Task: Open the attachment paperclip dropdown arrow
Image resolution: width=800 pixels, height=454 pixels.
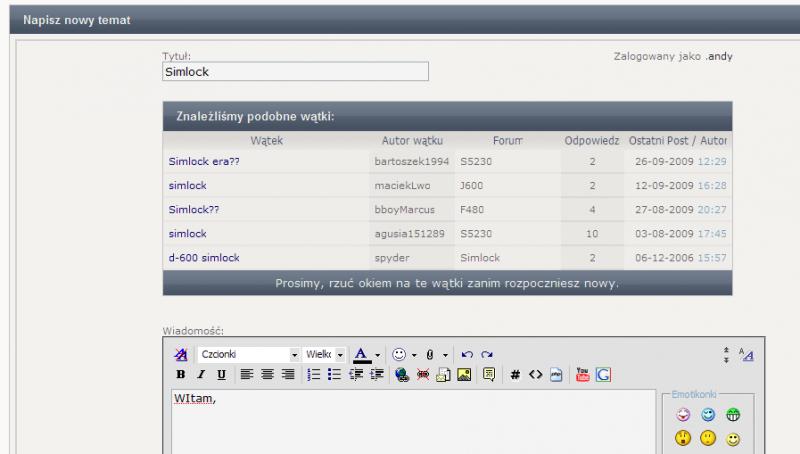Action: pos(445,355)
